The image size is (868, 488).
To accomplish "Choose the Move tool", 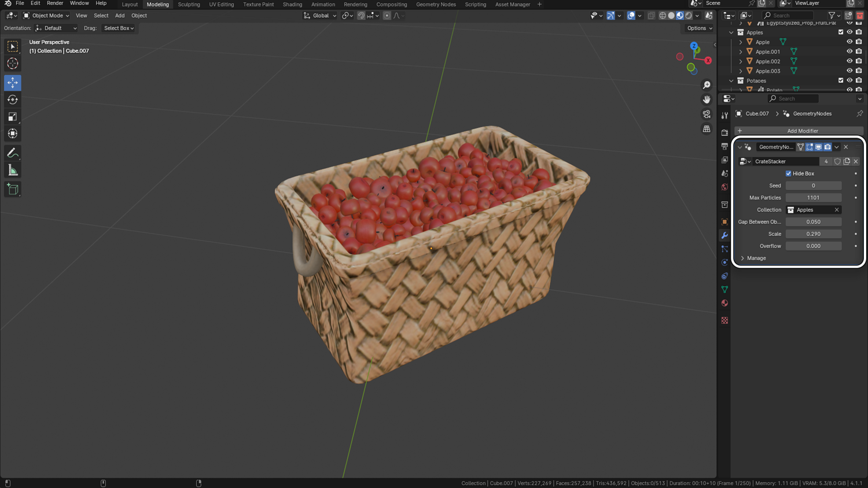I will point(13,83).
